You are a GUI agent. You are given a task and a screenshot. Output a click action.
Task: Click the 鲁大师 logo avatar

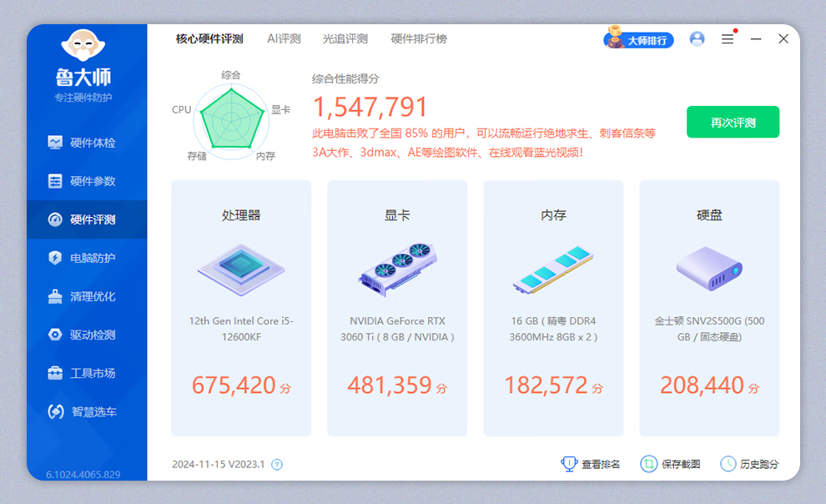click(83, 45)
